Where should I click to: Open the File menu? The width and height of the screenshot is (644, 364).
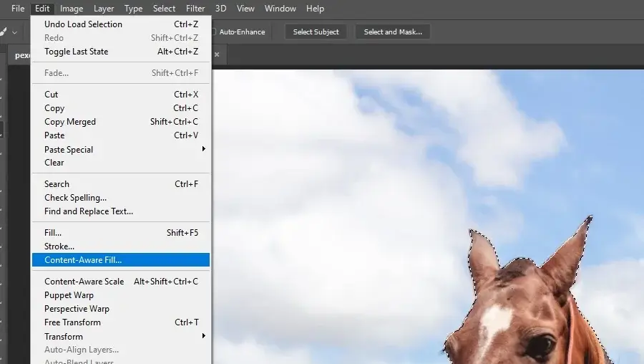[x=18, y=8]
